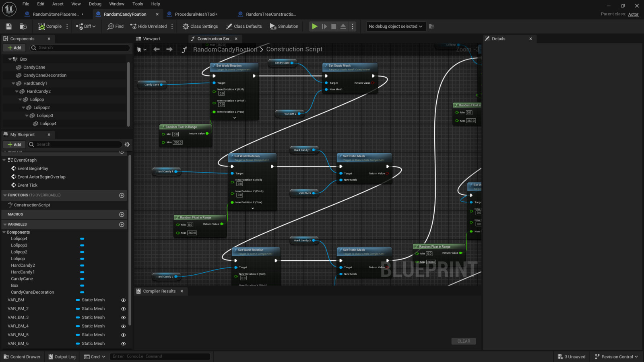Add a new variable with plus icon
Image resolution: width=644 pixels, height=362 pixels.
[122, 224]
